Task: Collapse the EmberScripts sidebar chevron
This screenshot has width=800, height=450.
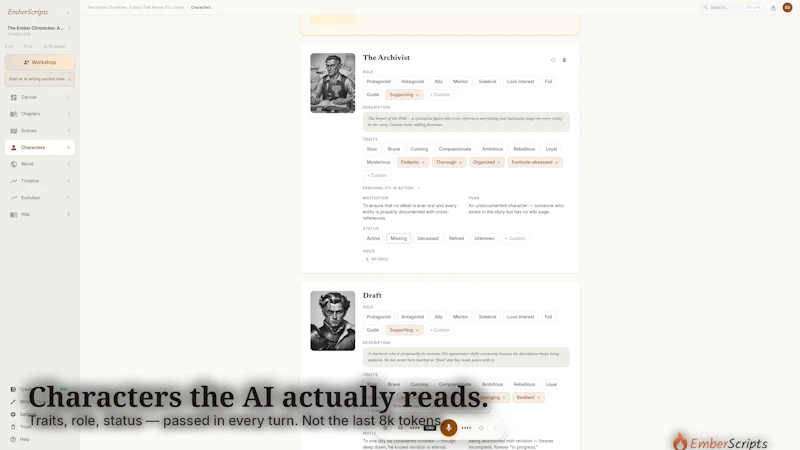Action: 68,12
